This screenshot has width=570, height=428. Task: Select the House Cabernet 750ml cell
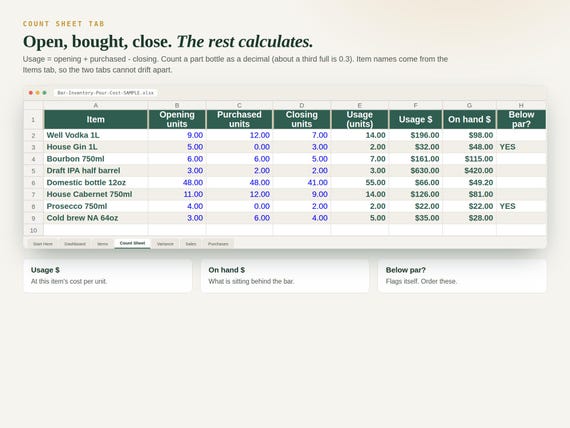(x=96, y=194)
